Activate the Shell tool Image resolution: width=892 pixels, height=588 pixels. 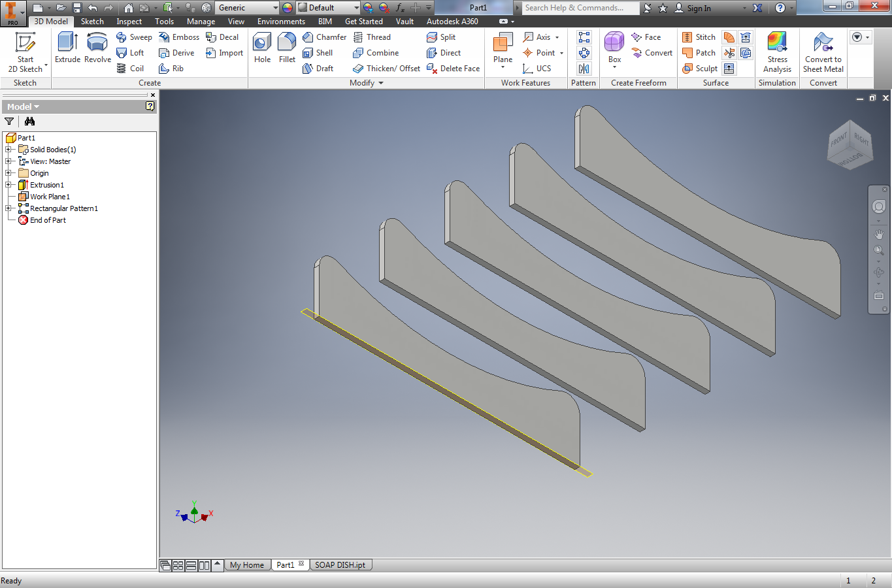tap(318, 53)
